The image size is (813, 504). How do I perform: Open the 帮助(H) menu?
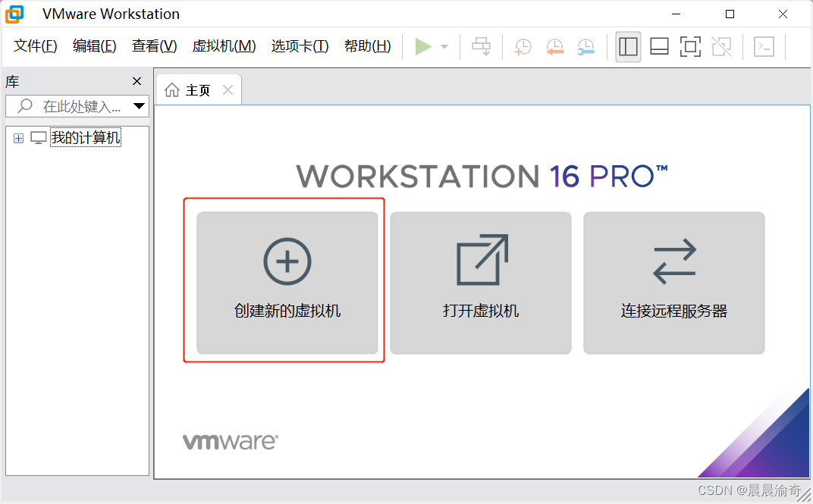[x=367, y=46]
